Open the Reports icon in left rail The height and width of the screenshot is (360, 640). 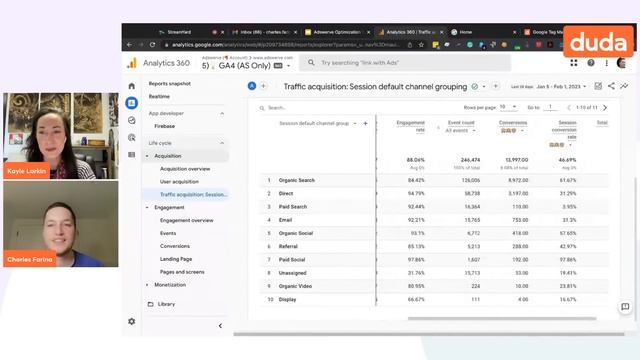pyautogui.click(x=131, y=103)
